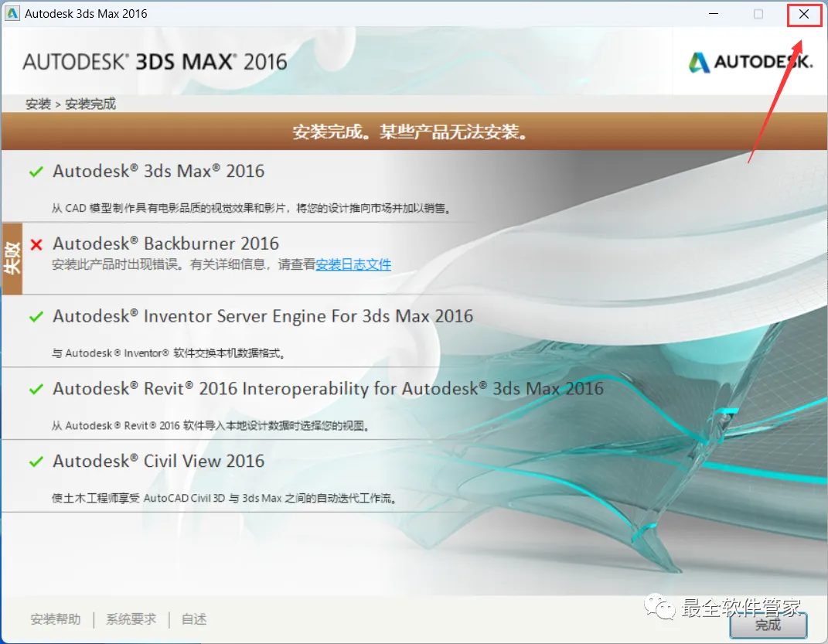Click the 使土木工程师享受 AutoCAD Civil 3D description
Image resolution: width=828 pixels, height=644 pixels.
224,498
